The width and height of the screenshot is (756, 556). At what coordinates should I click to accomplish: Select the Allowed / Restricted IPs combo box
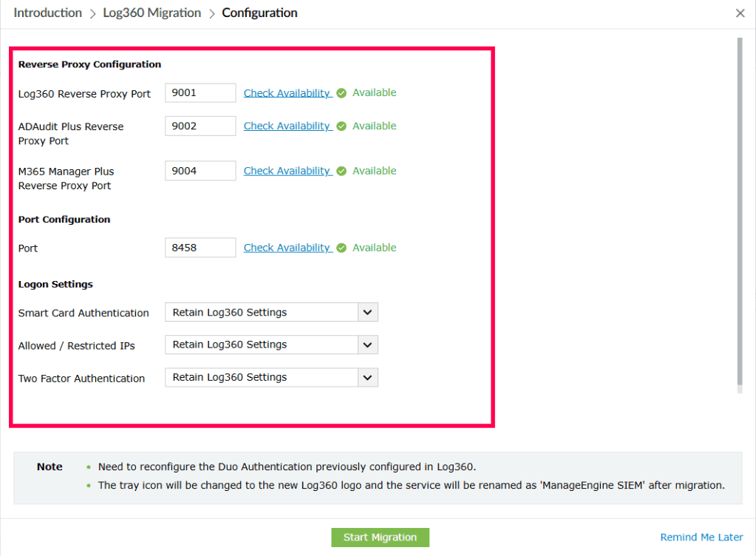tap(271, 345)
